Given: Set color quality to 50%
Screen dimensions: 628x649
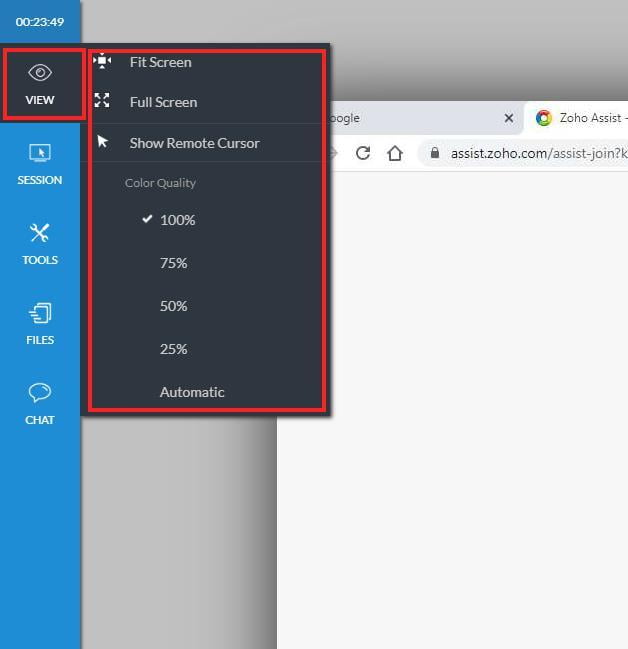Looking at the screenshot, I should pos(174,306).
